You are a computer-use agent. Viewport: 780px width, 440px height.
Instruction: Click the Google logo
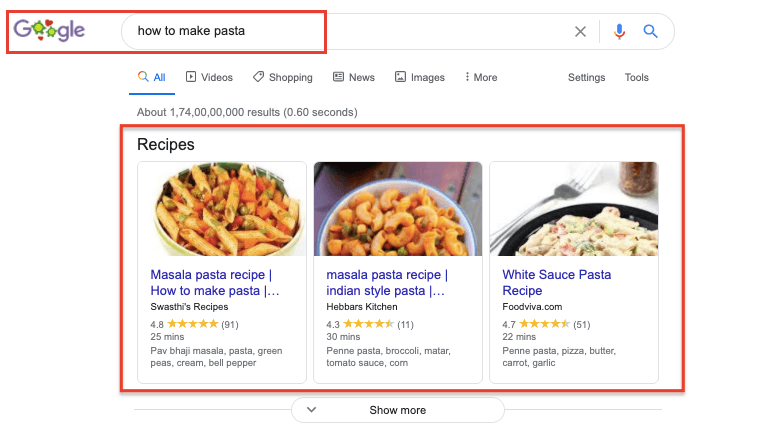pos(49,31)
